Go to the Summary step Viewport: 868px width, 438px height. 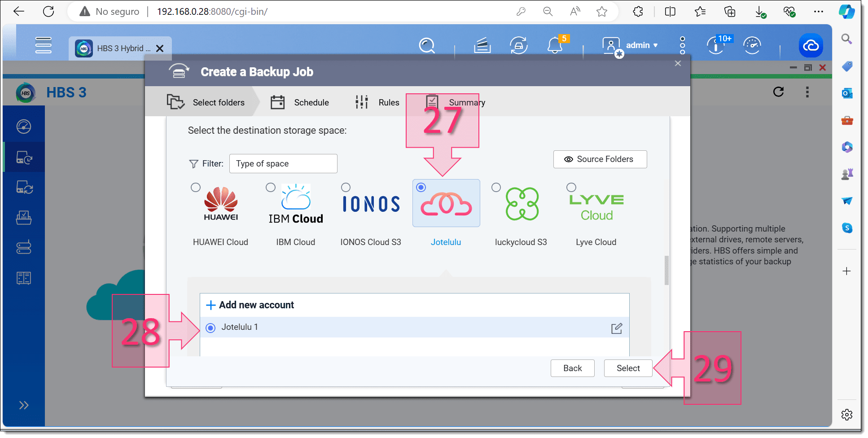456,102
